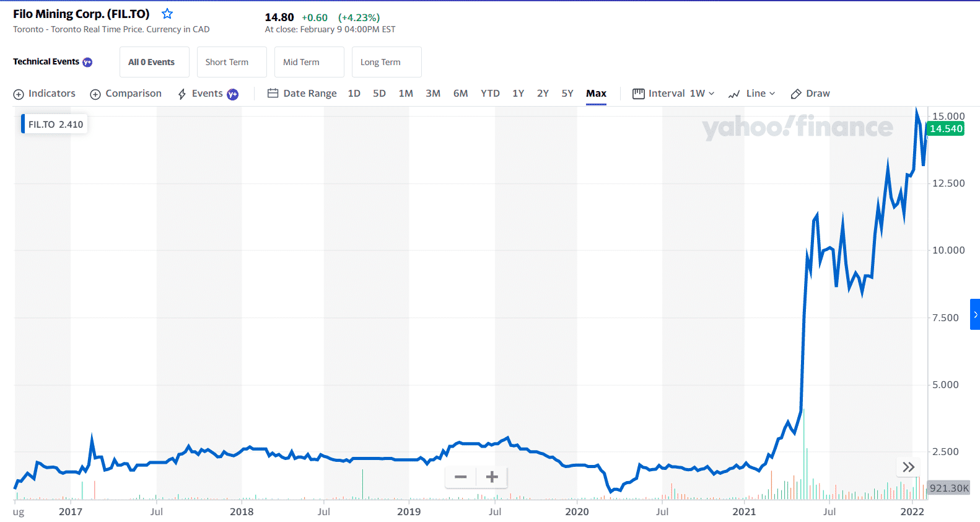Select the All 0 Events tab
980x522 pixels.
[x=155, y=62]
